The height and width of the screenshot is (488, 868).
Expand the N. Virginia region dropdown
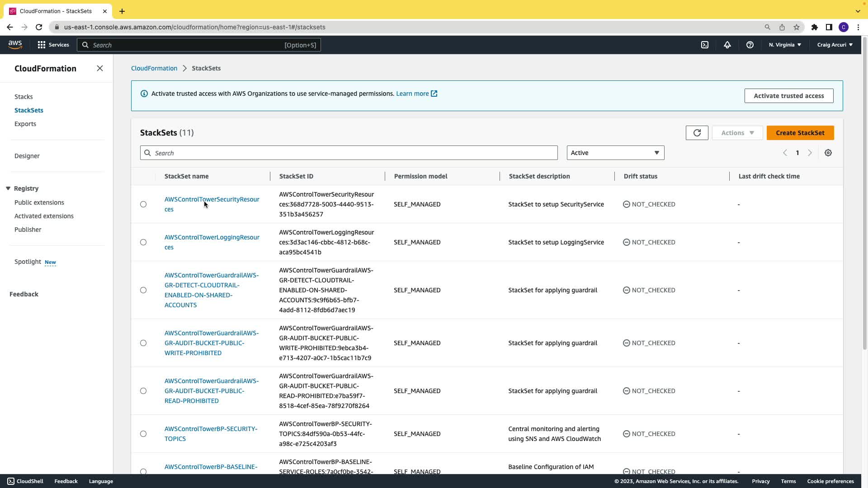pos(784,45)
